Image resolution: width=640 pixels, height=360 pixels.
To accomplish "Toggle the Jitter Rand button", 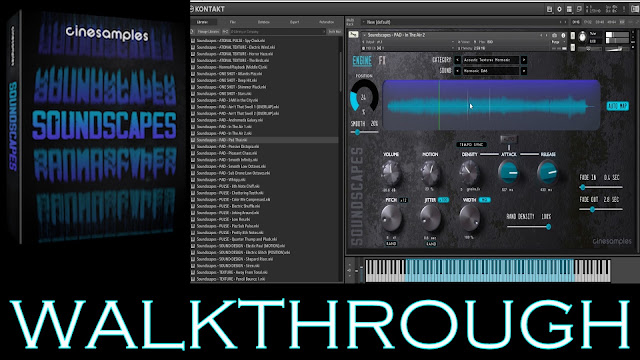I will pyautogui.click(x=431, y=244).
